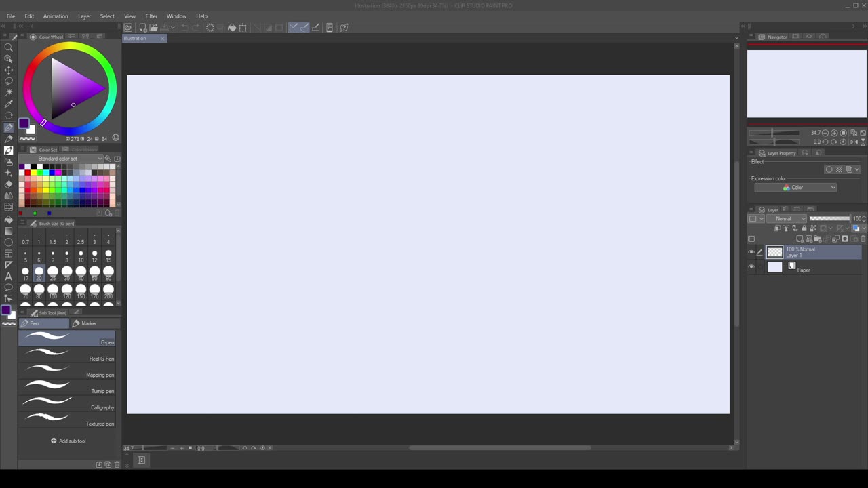Open the Edit menu
The height and width of the screenshot is (488, 868).
pos(29,16)
